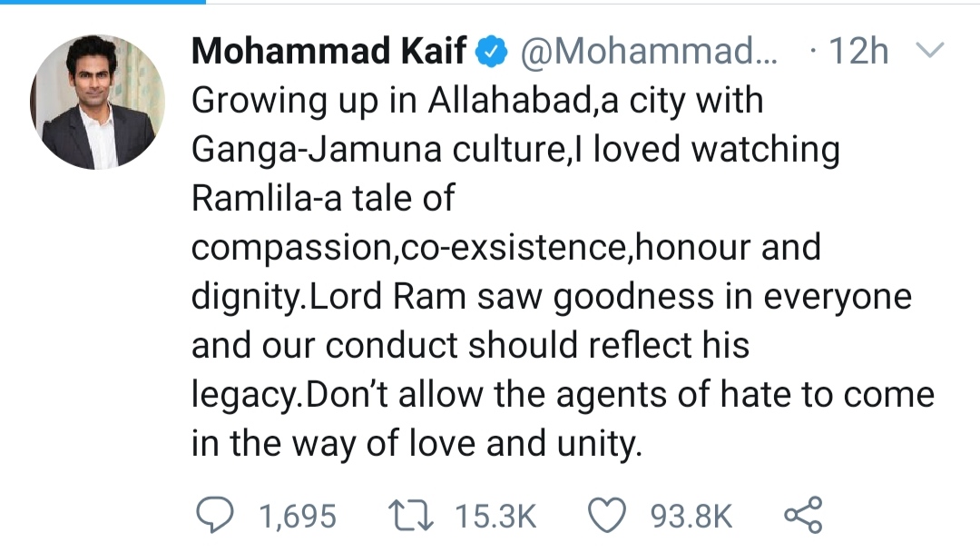Open the @Mohammad... handle link
This screenshot has height=553, width=980.
coord(648,51)
